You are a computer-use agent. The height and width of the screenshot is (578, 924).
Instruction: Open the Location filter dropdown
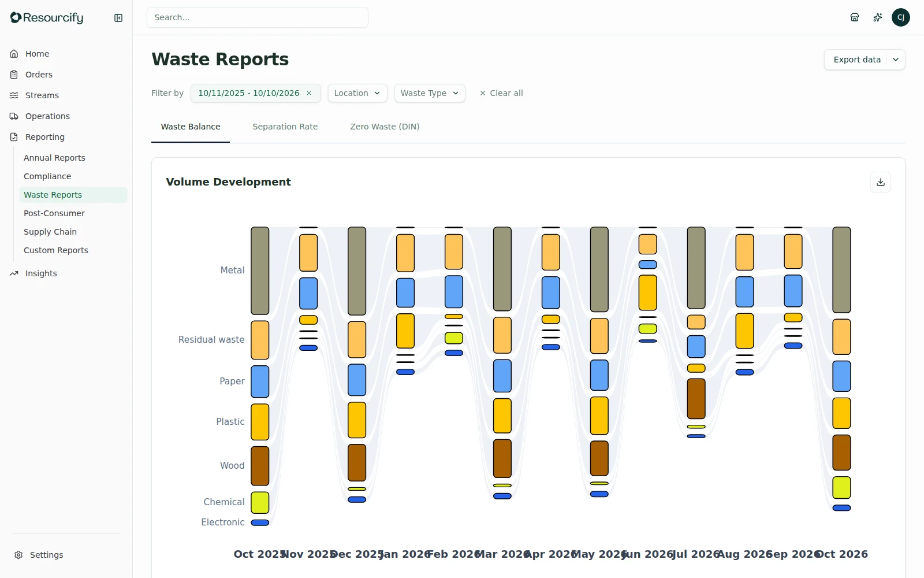[357, 93]
